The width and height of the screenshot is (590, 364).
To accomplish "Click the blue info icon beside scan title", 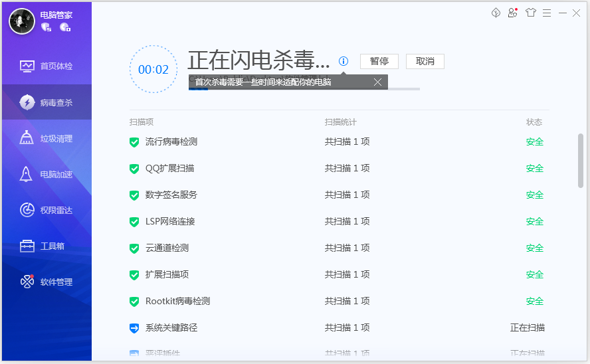I will click(x=343, y=61).
